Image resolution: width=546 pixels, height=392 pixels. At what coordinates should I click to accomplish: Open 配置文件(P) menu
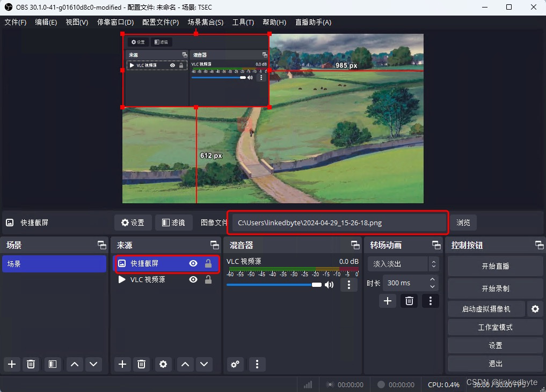(x=161, y=23)
